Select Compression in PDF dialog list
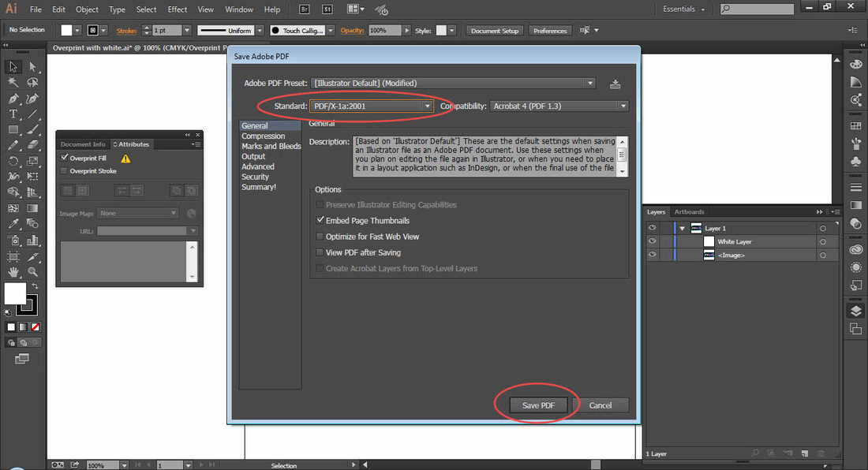The width and height of the screenshot is (868, 470). 263,136
